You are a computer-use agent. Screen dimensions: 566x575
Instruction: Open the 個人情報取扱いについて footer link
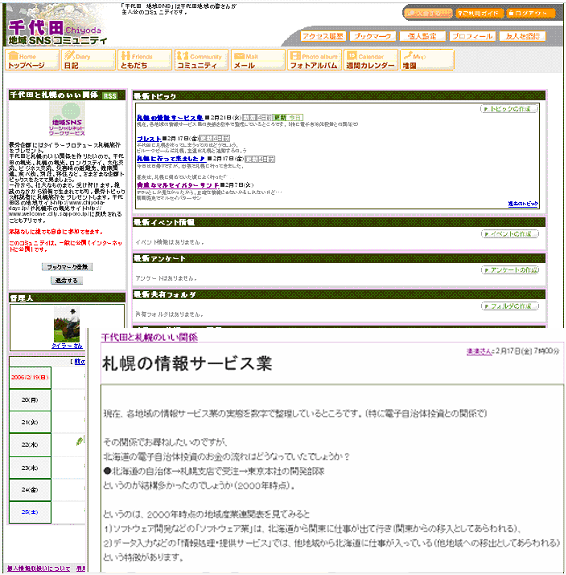tap(39, 569)
